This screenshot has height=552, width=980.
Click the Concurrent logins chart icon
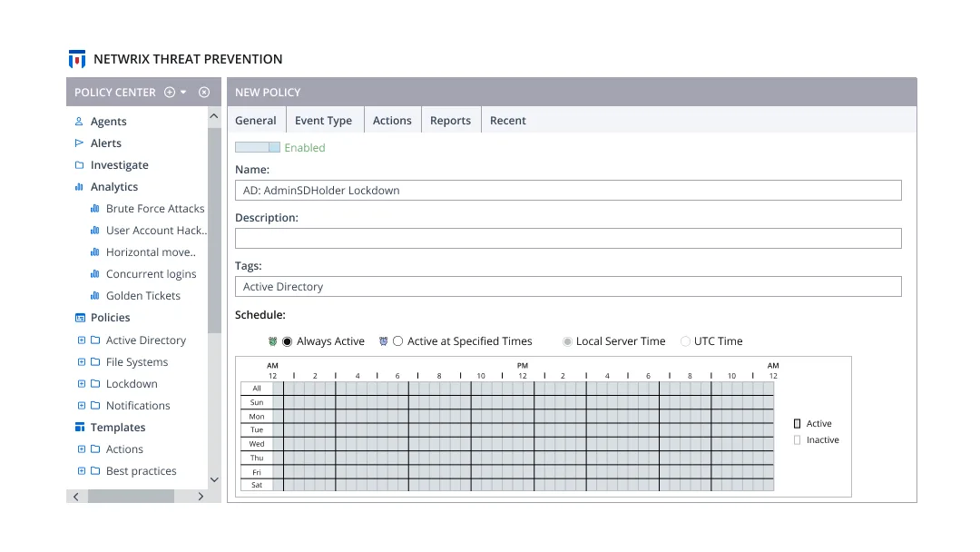point(95,274)
